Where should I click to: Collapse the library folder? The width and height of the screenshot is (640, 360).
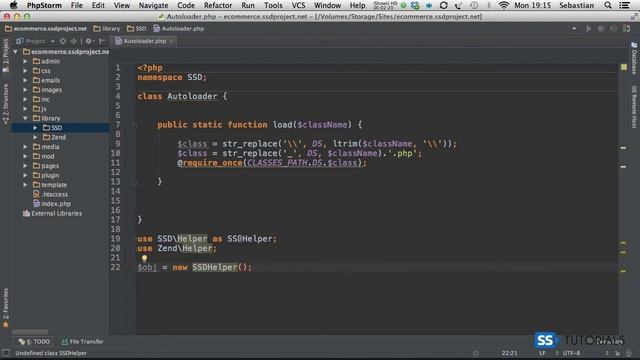click(x=25, y=118)
